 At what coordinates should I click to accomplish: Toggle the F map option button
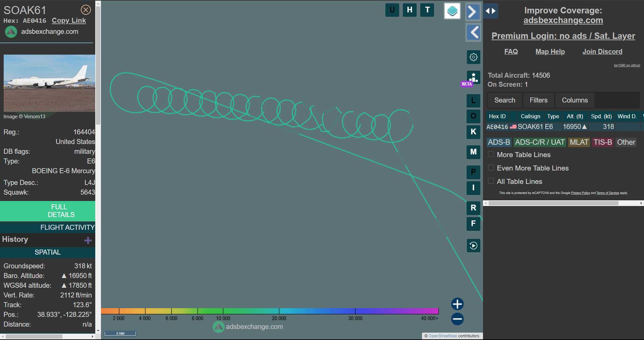click(x=473, y=223)
